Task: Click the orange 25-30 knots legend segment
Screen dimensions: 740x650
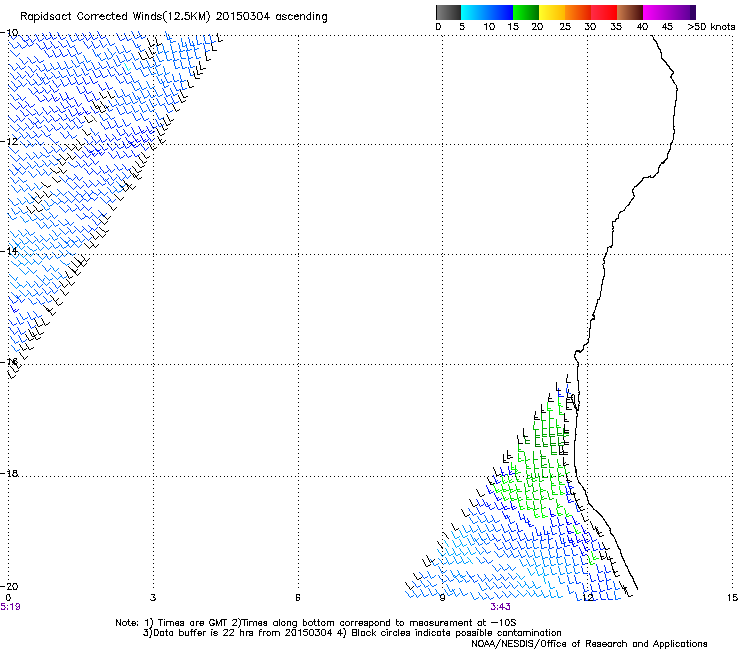Action: (x=578, y=12)
